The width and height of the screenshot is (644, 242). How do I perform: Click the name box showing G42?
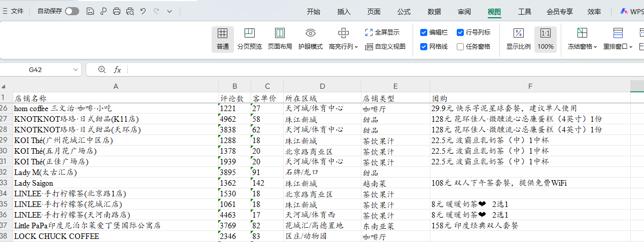[x=36, y=70]
